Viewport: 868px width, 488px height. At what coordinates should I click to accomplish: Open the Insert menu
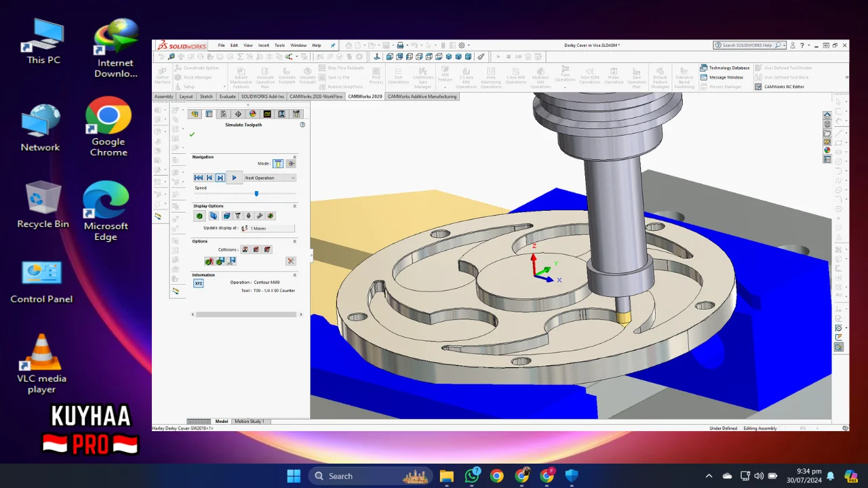tap(263, 45)
